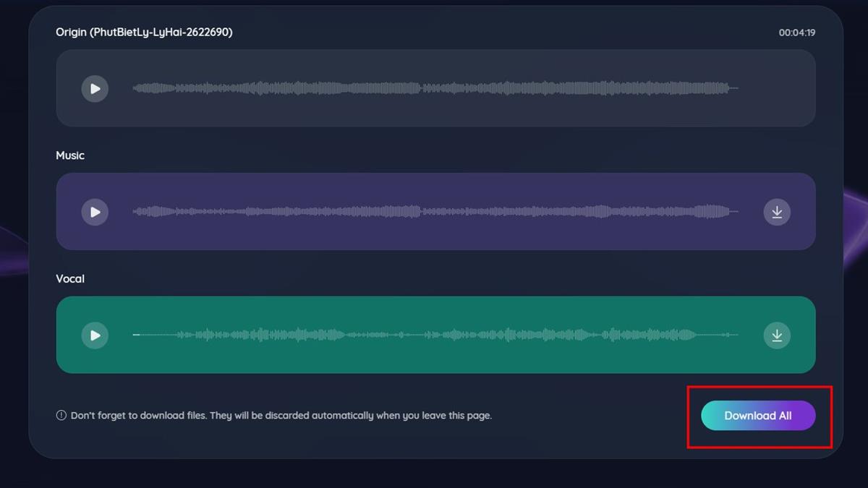Jump to the end of the Vocal waveform
The width and height of the screenshot is (868, 488).
click(736, 335)
